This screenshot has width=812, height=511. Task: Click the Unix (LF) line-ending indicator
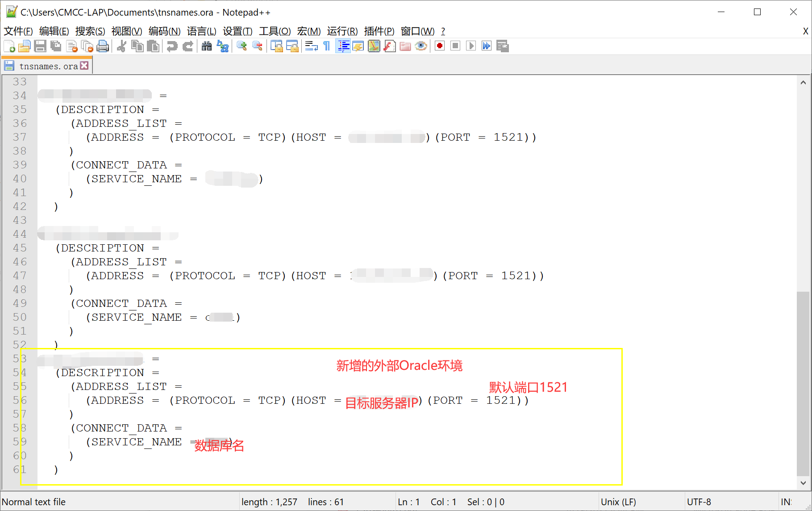pyautogui.click(x=618, y=502)
